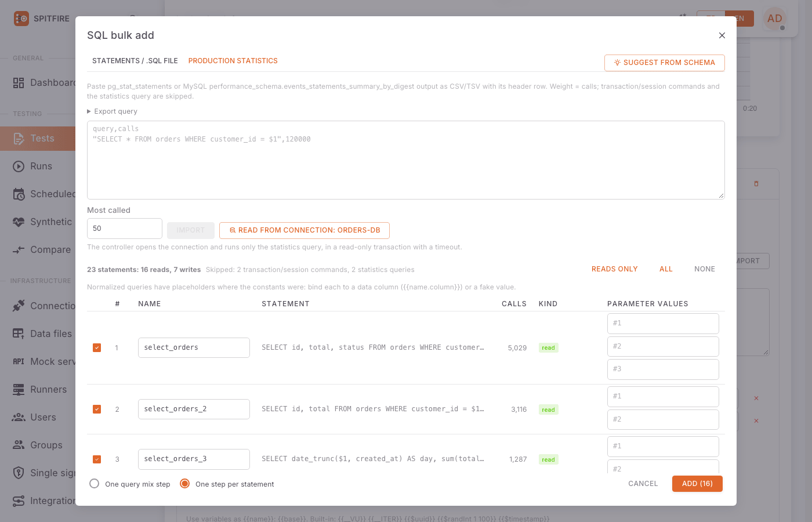Select Reads Only statements filter
Screen dimensions: 812x522
[x=615, y=269]
